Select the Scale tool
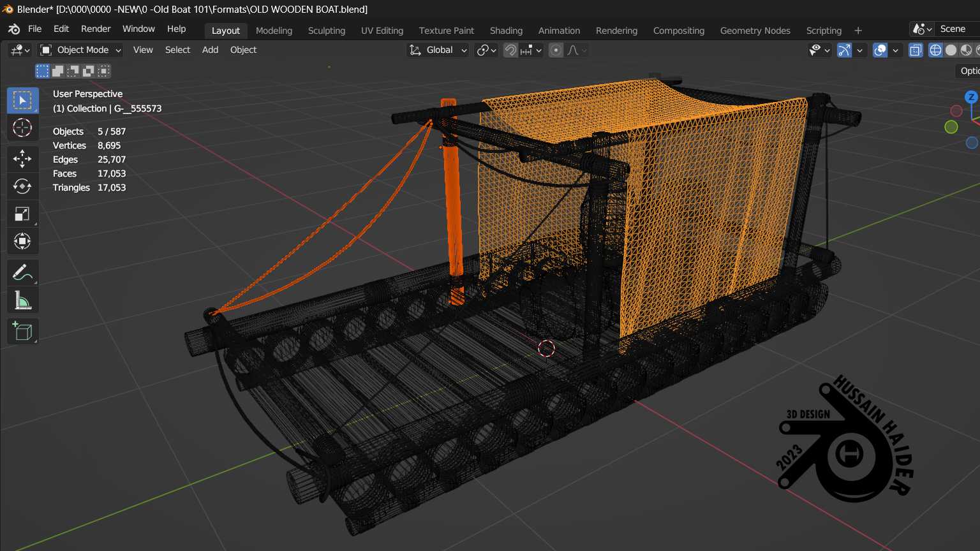980x551 pixels. tap(22, 214)
